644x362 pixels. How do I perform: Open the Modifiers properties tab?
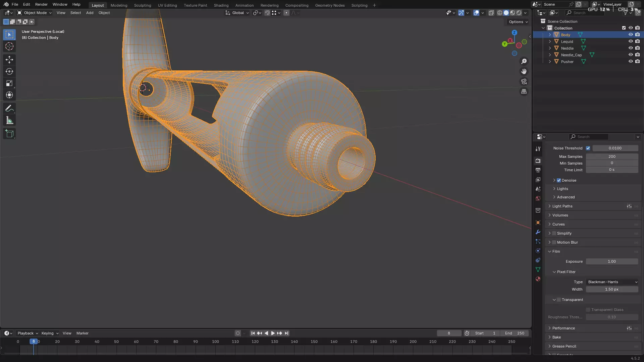(x=538, y=232)
